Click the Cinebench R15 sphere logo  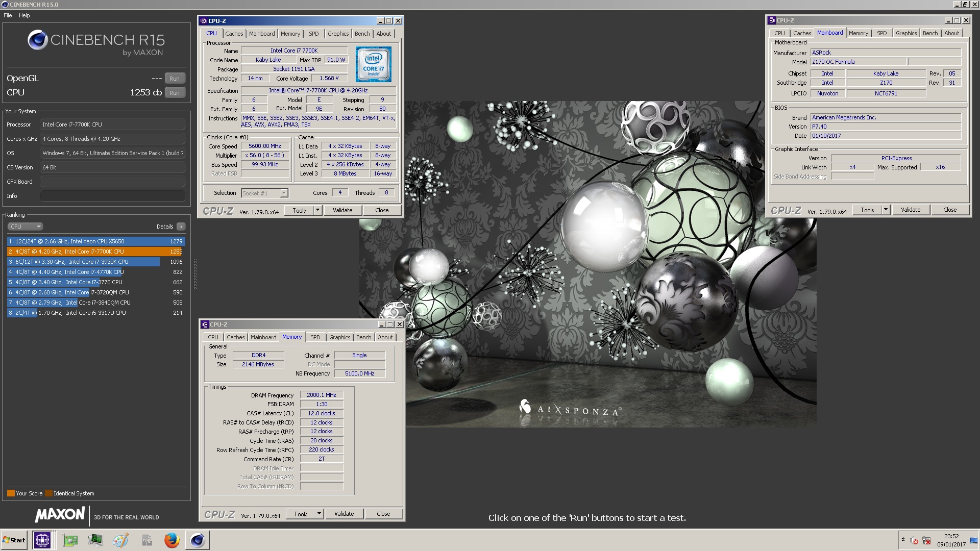point(38,40)
